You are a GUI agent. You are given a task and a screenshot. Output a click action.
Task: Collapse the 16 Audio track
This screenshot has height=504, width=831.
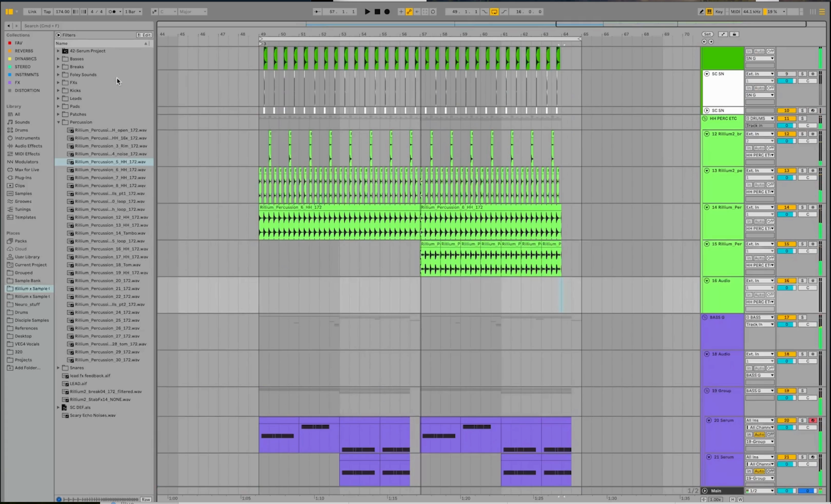707,280
